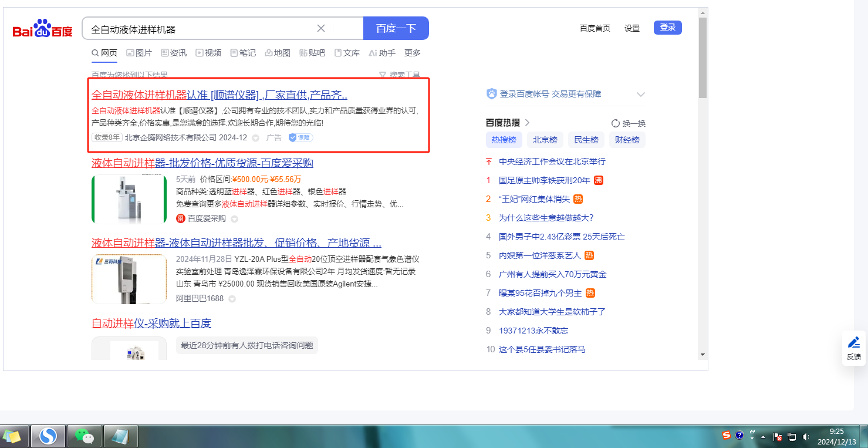Image resolution: width=868 pixels, height=448 pixels.
Task: Select the 网页 tab
Action: (104, 53)
